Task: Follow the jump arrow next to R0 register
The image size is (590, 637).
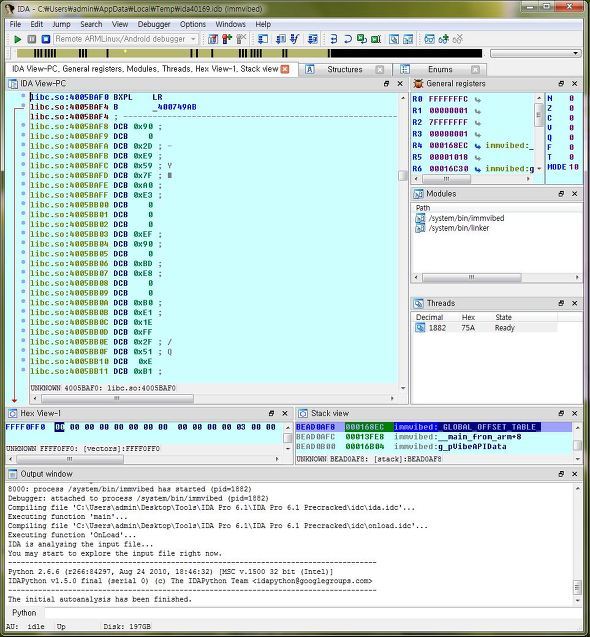Action: [478, 100]
